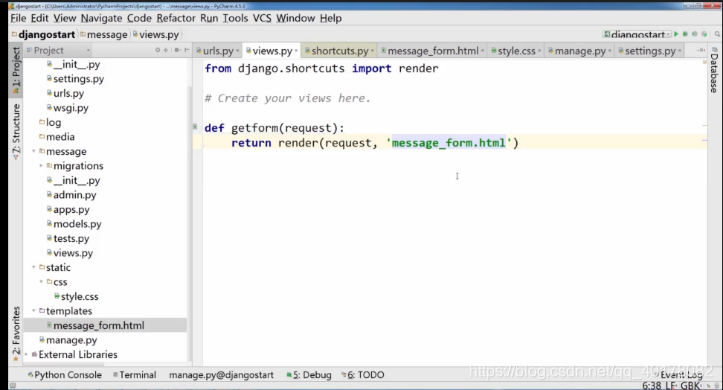Viewport: 723px width, 390px height.
Task: Open the Python Console tool window
Action: pyautogui.click(x=65, y=375)
